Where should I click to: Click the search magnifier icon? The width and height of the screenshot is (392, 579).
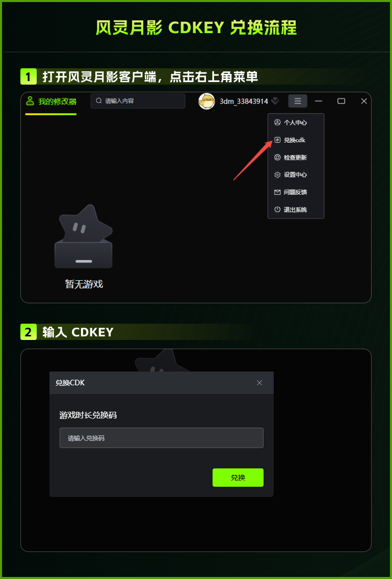(99, 100)
